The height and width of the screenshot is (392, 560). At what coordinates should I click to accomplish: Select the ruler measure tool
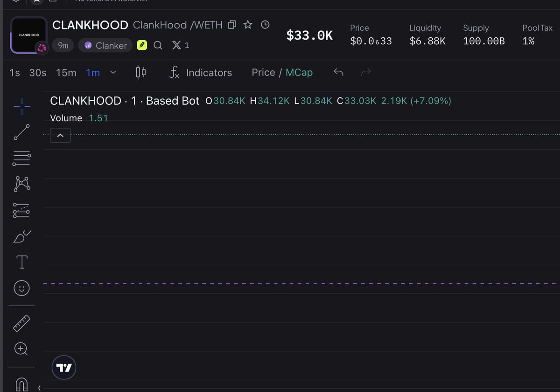point(22,323)
